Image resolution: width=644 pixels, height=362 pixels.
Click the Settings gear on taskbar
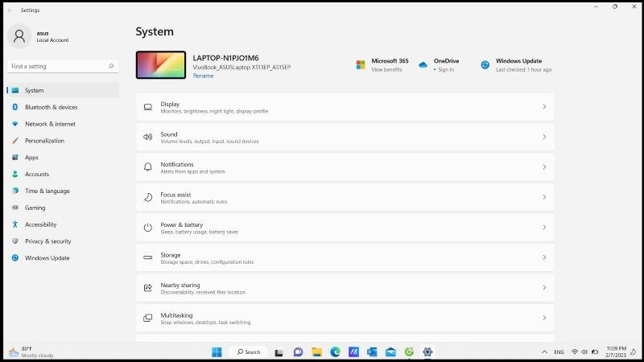point(427,352)
